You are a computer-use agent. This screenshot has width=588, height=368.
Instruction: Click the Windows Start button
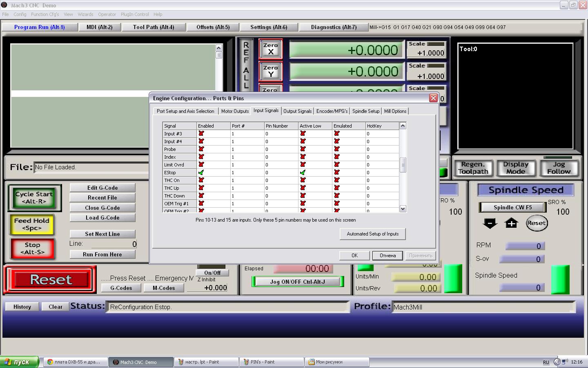20,362
